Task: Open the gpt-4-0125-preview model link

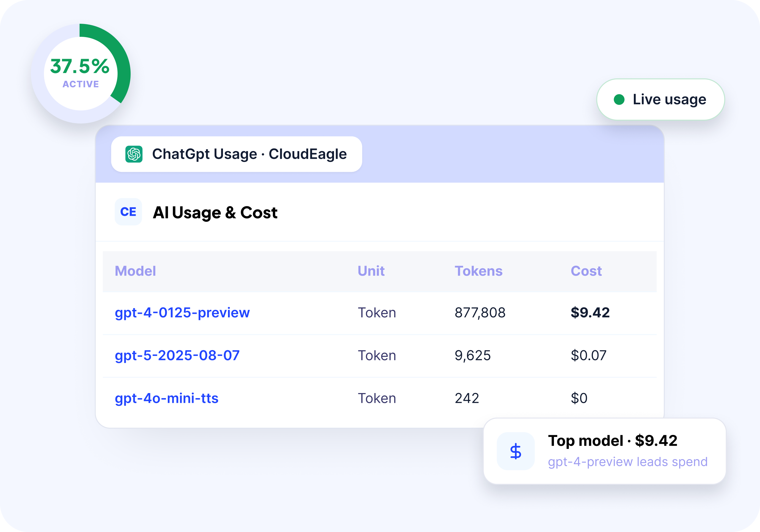Action: 182,313
